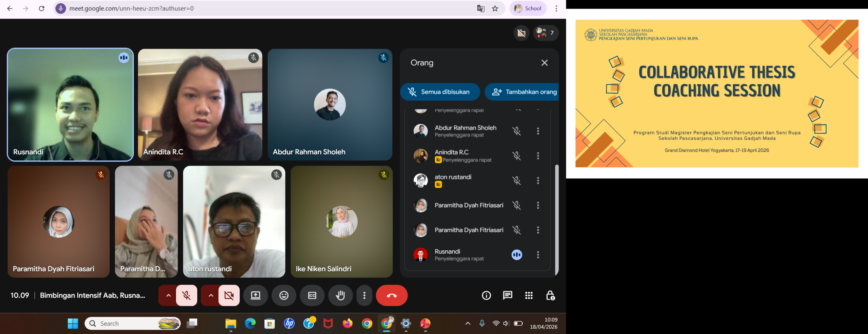Expand video settings arrow beside camera

pos(211,295)
